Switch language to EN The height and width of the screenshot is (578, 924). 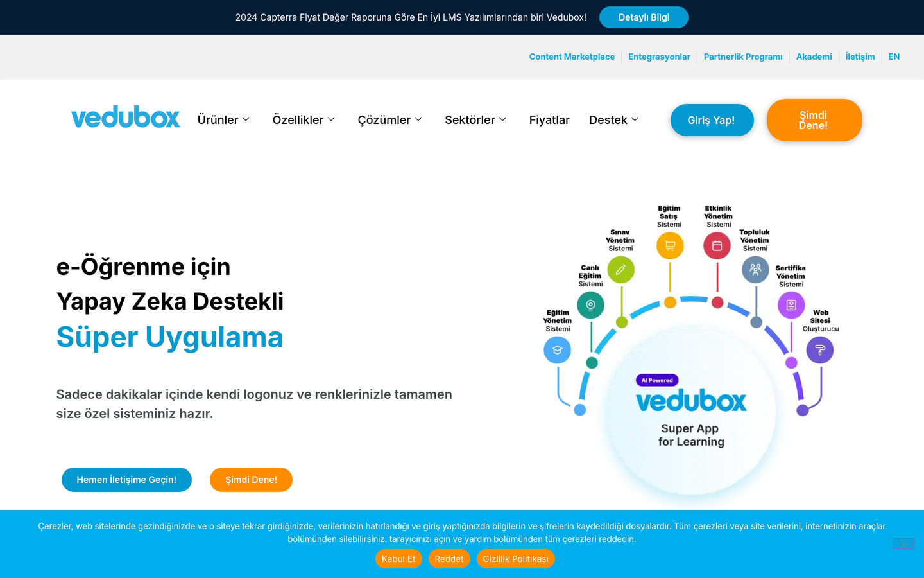(894, 57)
